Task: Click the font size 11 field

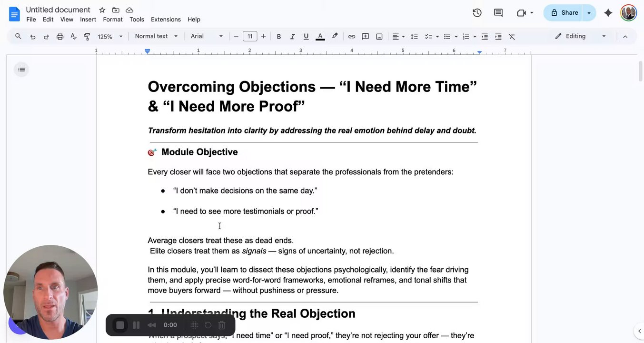Action: point(250,36)
